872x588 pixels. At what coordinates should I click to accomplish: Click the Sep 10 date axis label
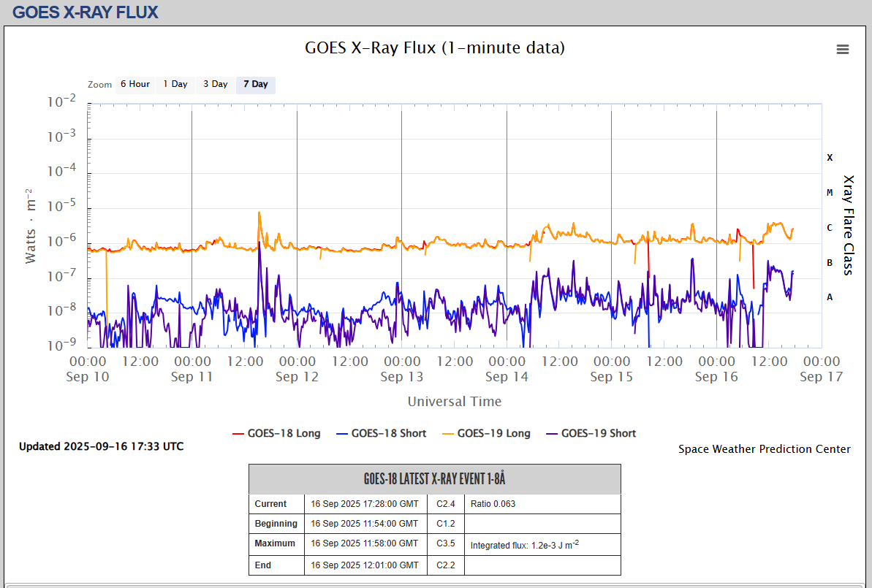click(87, 377)
